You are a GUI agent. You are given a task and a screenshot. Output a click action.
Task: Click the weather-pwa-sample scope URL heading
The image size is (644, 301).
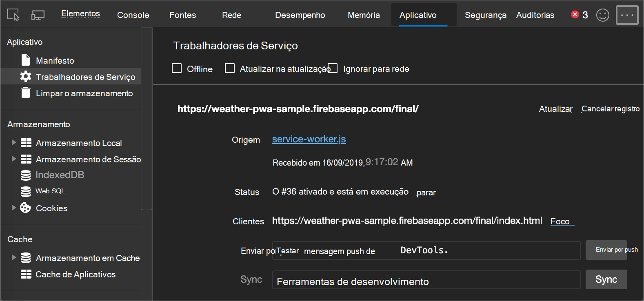point(298,109)
